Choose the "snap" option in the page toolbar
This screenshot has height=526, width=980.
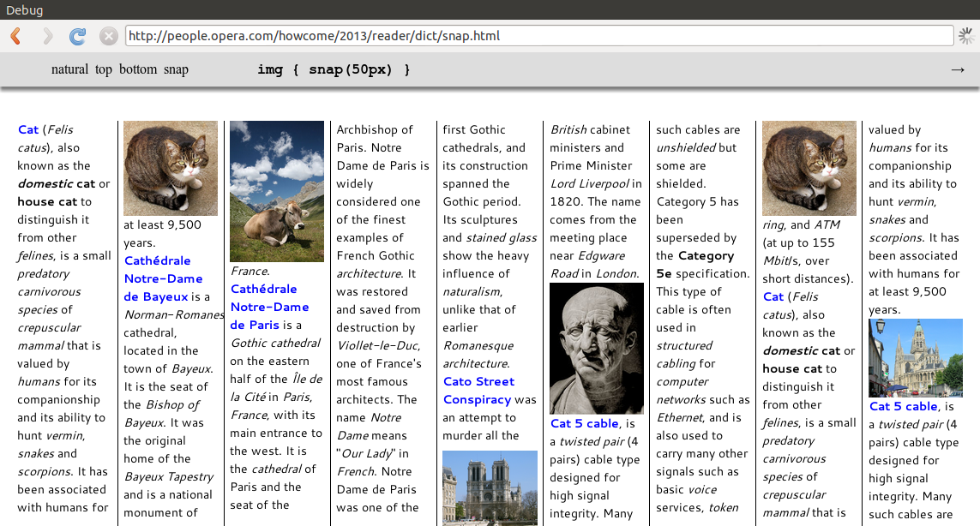coord(177,69)
